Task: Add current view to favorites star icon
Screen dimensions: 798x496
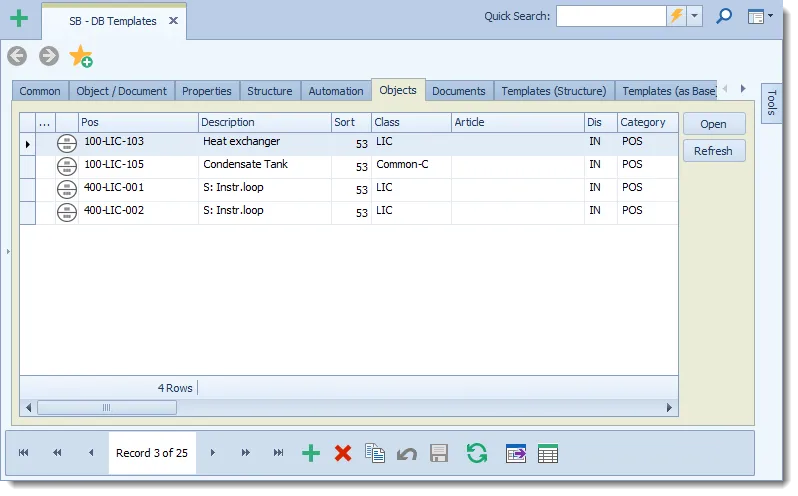Action: click(x=81, y=56)
